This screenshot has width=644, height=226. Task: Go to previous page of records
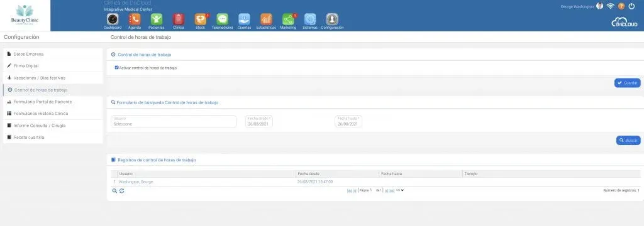click(355, 191)
